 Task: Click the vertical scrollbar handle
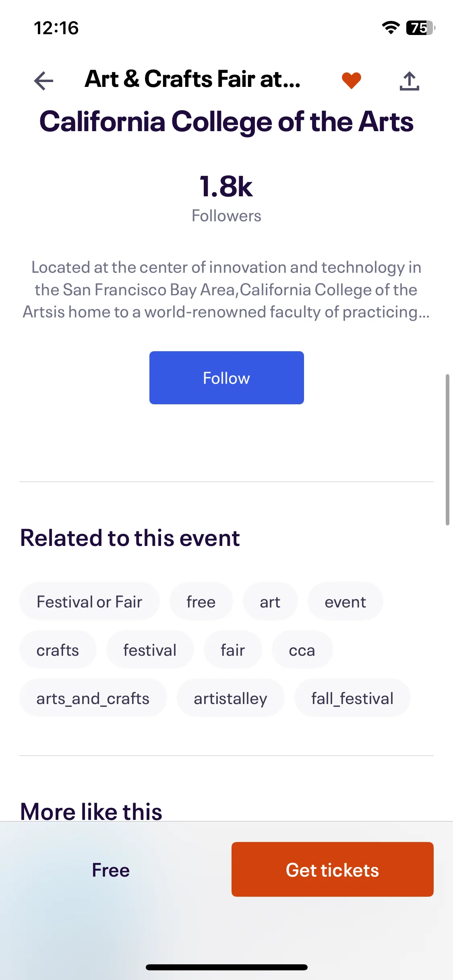pyautogui.click(x=447, y=450)
